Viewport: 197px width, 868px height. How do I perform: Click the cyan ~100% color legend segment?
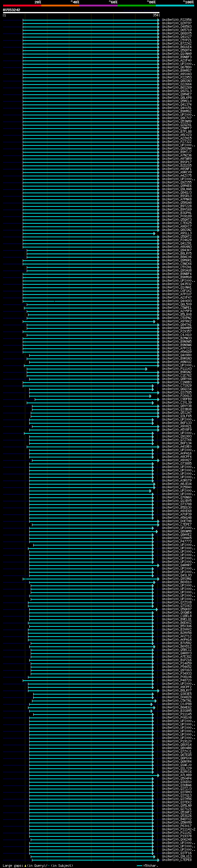pos(175,6)
